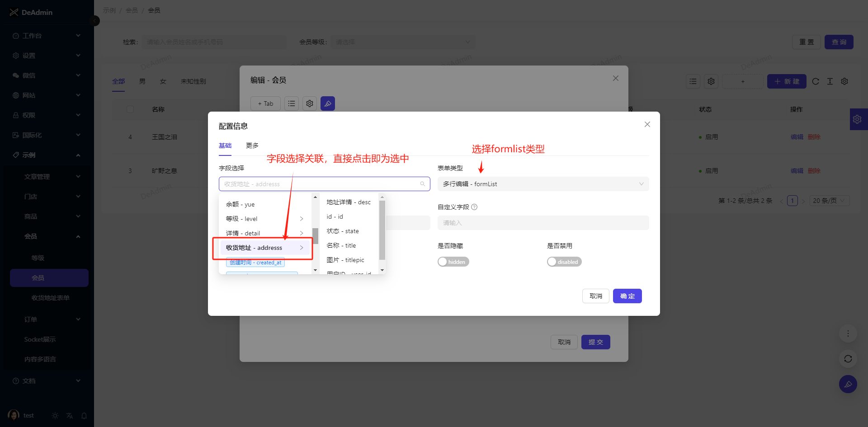
Task: Open the 会员等级 dropdown in the search bar
Action: click(x=403, y=42)
